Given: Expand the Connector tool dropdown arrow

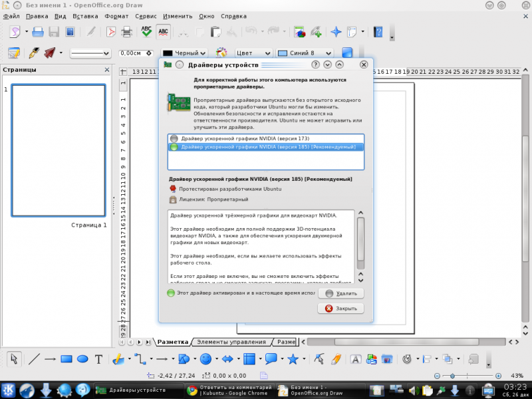Looking at the screenshot, I should pyautogui.click(x=151, y=359).
